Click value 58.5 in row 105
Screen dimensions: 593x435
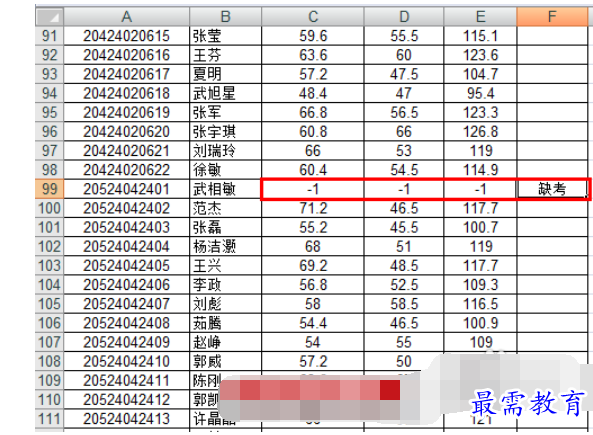(x=404, y=304)
